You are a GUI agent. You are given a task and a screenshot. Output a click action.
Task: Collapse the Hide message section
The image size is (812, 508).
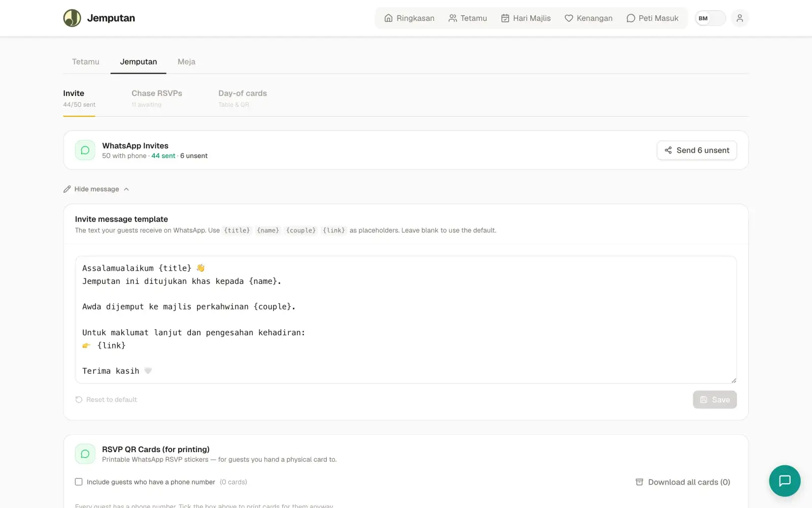96,189
